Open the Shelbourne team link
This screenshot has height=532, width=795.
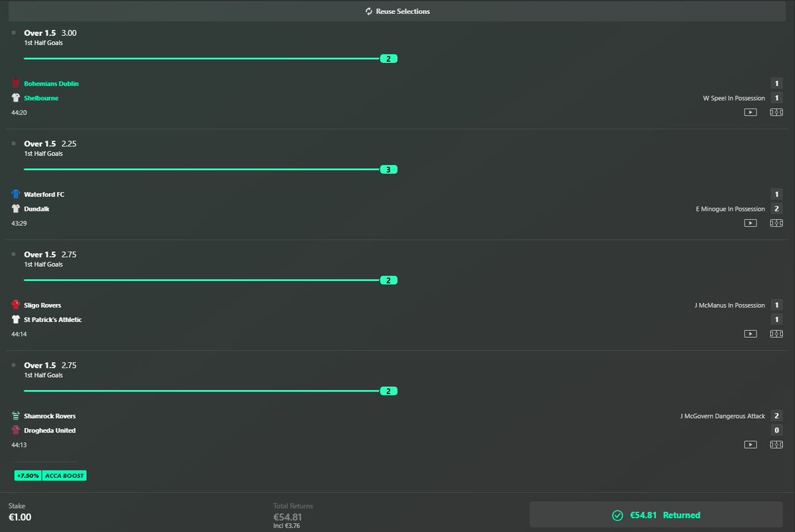(x=41, y=98)
